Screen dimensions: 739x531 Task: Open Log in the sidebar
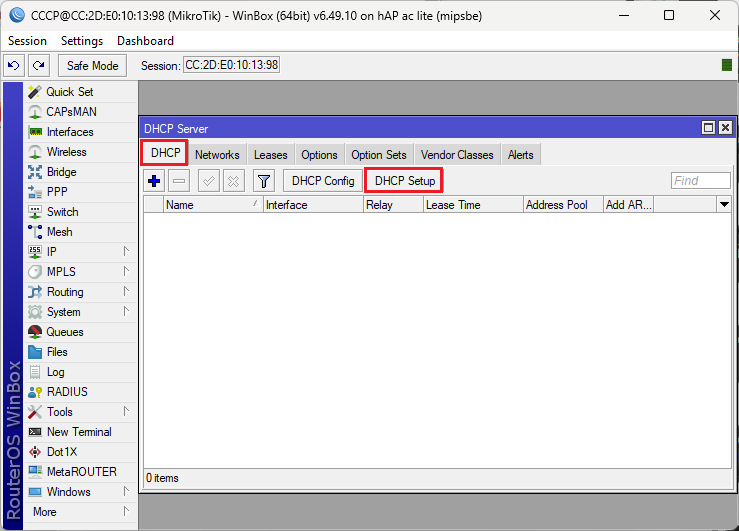(x=81, y=372)
